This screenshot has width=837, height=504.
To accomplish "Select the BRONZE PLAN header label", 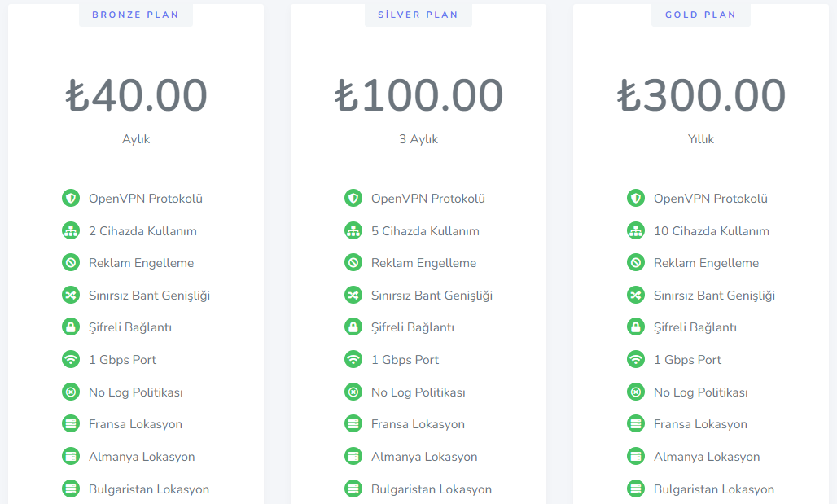I will pos(136,15).
